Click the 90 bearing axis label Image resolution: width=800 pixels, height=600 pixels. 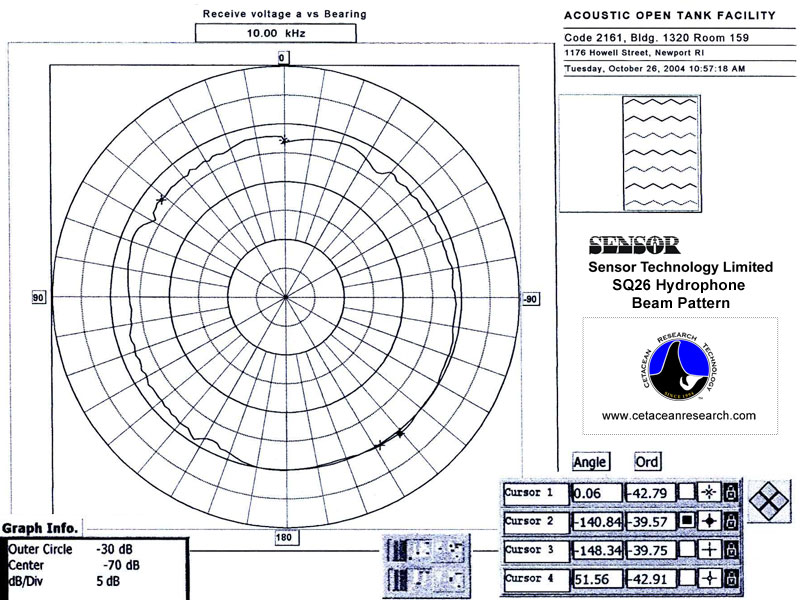tap(39, 298)
